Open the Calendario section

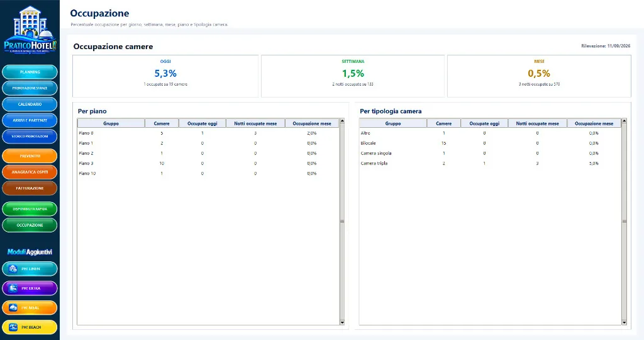[30, 104]
